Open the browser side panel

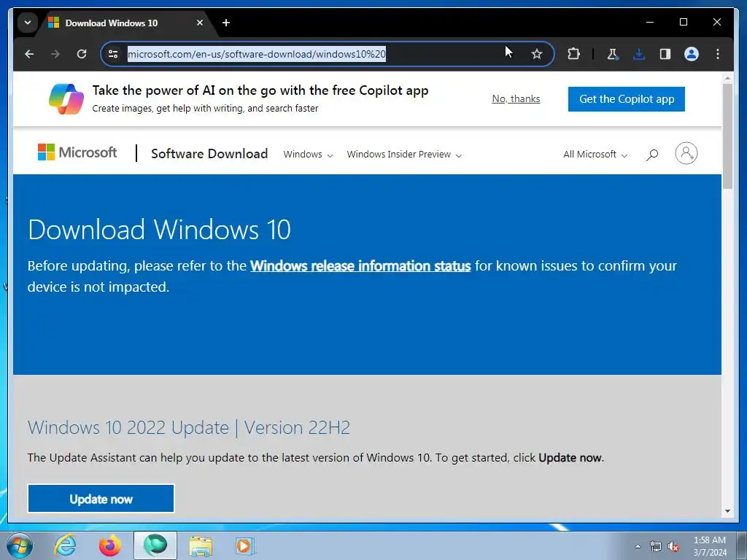[x=665, y=54]
